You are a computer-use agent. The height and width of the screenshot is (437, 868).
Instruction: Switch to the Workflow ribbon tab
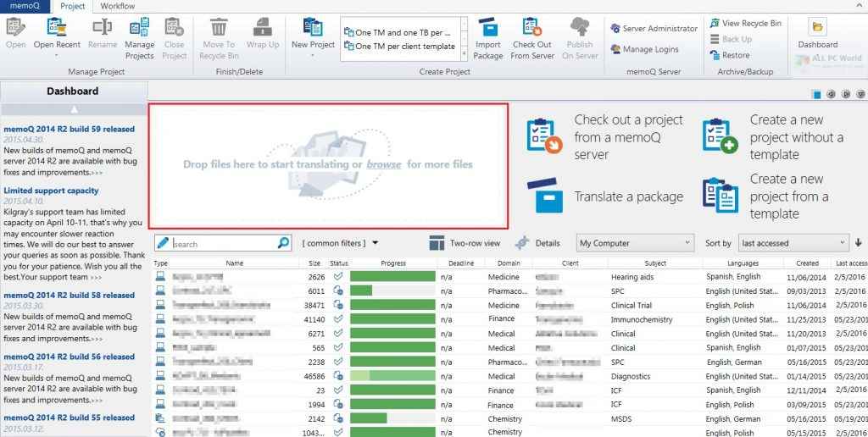click(117, 6)
